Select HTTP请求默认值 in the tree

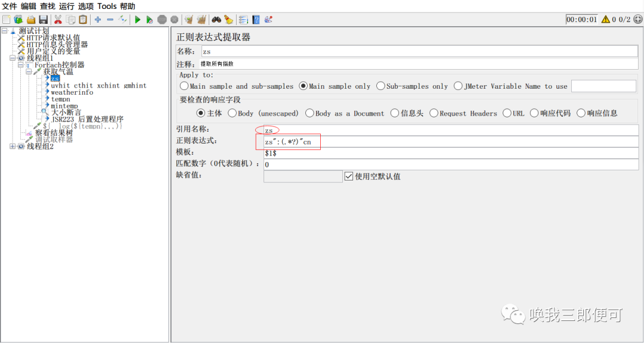pyautogui.click(x=53, y=38)
